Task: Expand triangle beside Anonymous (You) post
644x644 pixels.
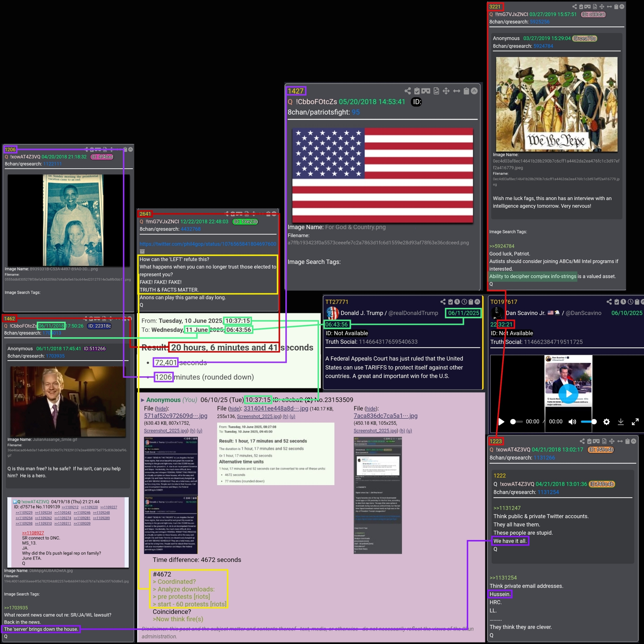Action: (143, 400)
